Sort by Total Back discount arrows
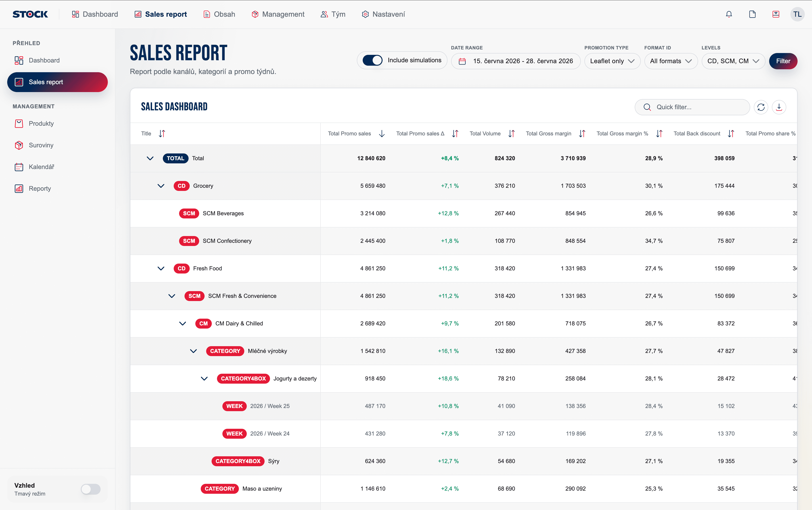The width and height of the screenshot is (812, 510). point(731,134)
